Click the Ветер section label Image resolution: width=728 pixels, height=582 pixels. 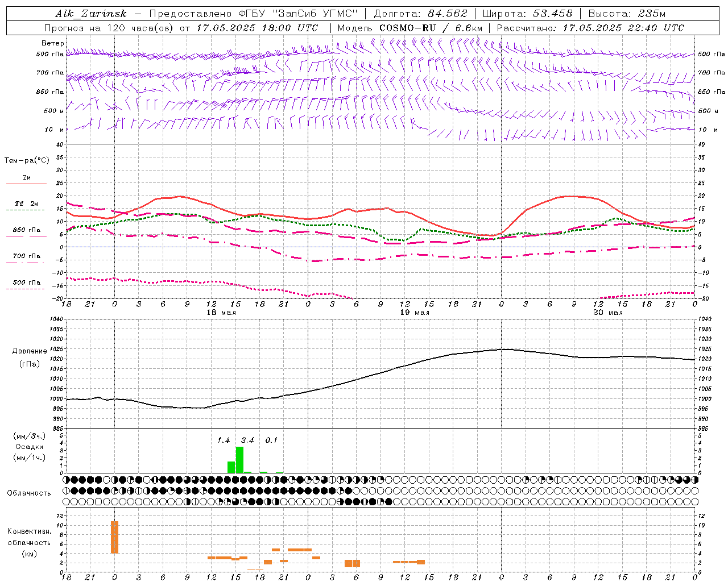52,43
